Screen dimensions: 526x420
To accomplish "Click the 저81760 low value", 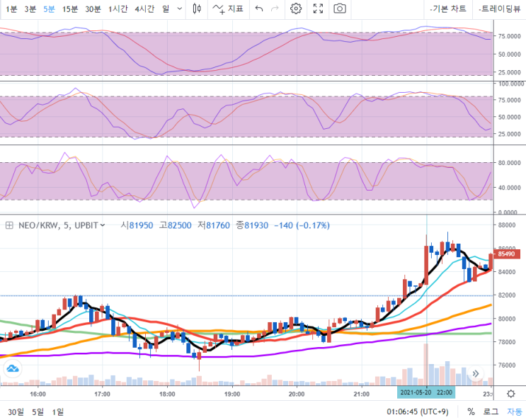I will tap(214, 225).
